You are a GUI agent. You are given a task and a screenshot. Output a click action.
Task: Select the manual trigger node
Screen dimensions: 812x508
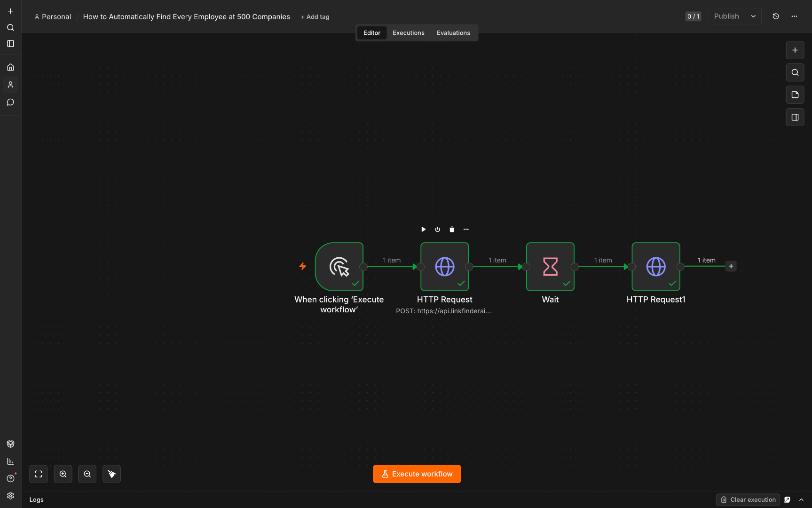[339, 267]
